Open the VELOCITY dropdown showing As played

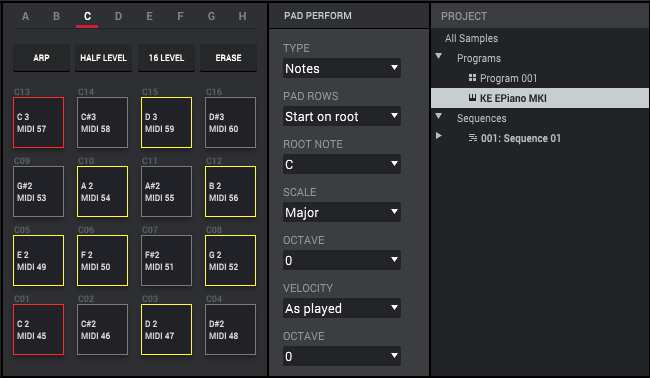[342, 308]
